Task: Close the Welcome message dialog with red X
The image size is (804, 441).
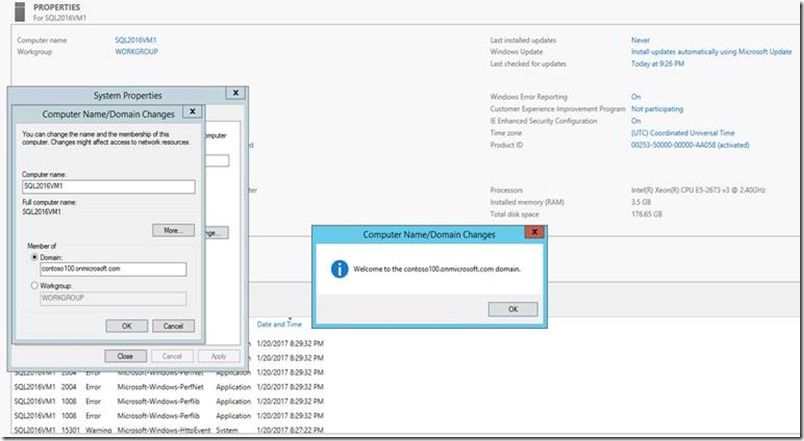Action: 534,232
